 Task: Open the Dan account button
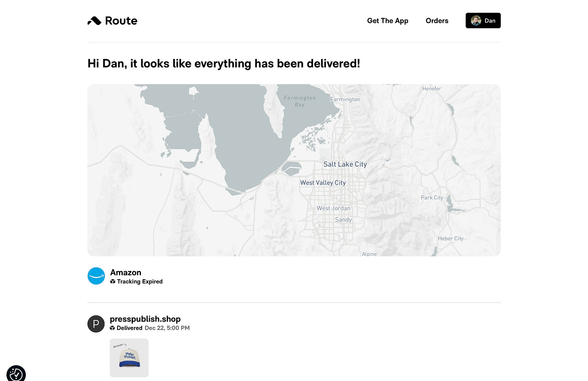483,21
